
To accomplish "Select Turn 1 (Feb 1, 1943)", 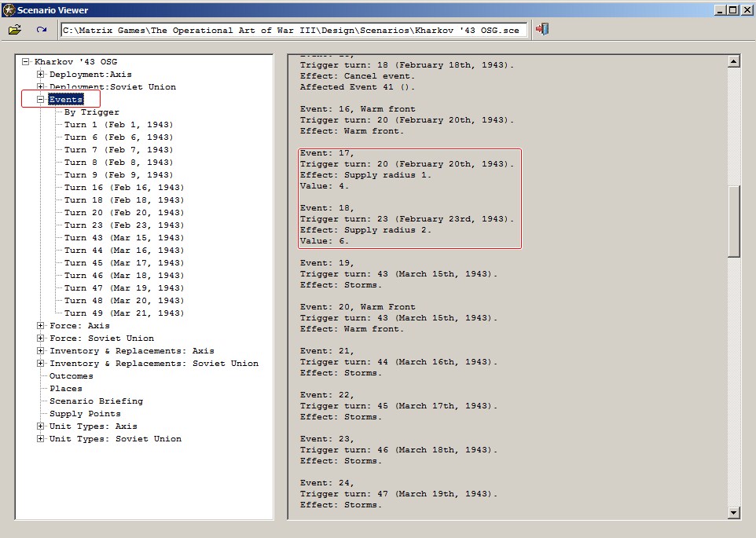I will [119, 125].
